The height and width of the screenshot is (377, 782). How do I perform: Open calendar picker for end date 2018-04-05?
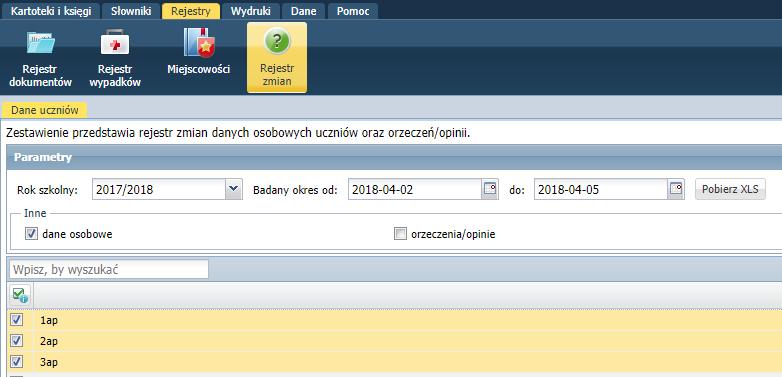(x=676, y=189)
